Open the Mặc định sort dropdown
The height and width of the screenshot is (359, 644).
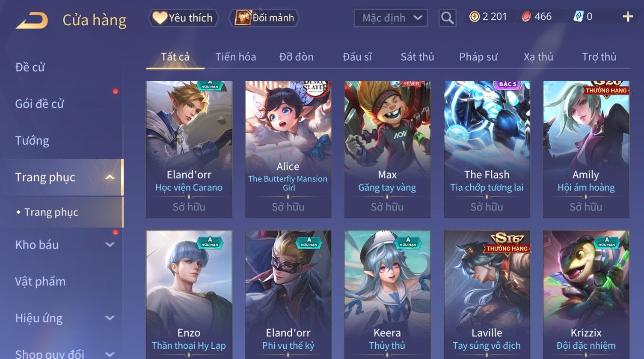(x=391, y=18)
